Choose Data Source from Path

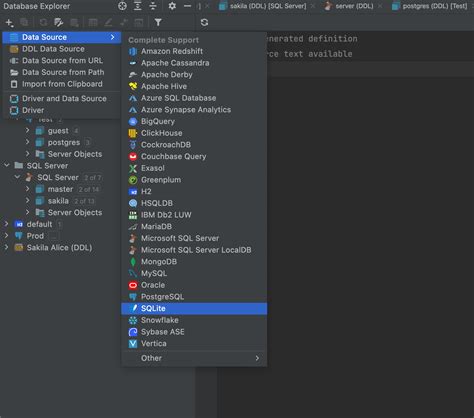61,72
